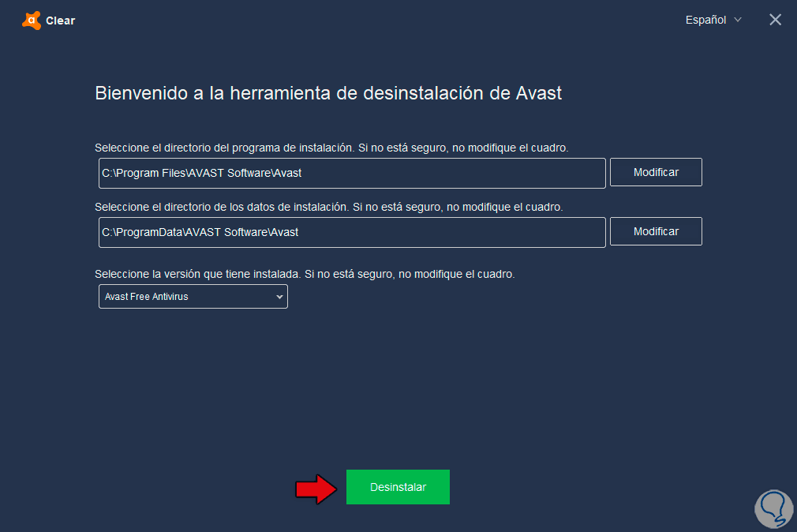Click the program directory path field

tap(352, 173)
